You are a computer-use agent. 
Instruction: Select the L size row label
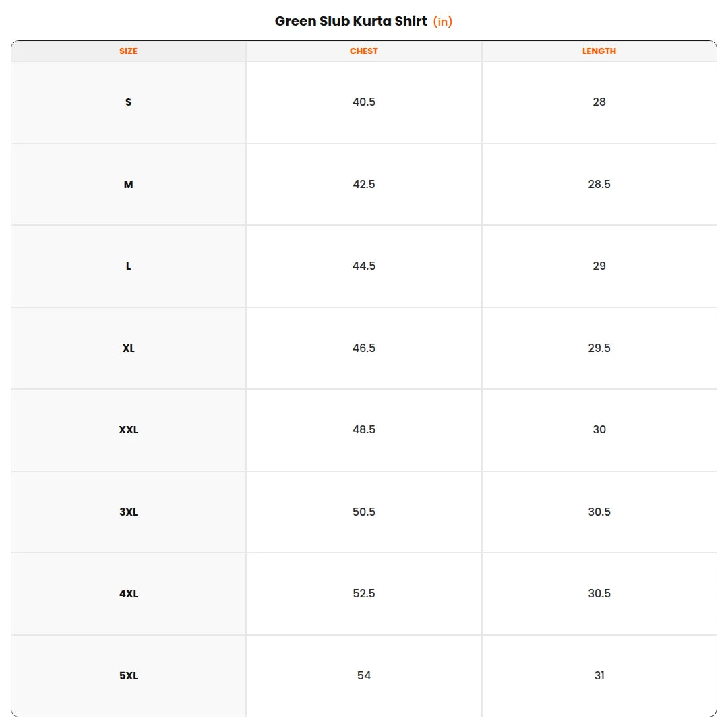tap(128, 266)
